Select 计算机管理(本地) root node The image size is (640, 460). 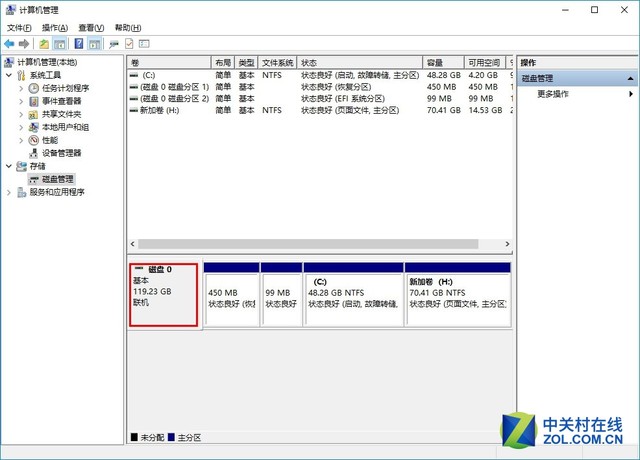[x=47, y=62]
